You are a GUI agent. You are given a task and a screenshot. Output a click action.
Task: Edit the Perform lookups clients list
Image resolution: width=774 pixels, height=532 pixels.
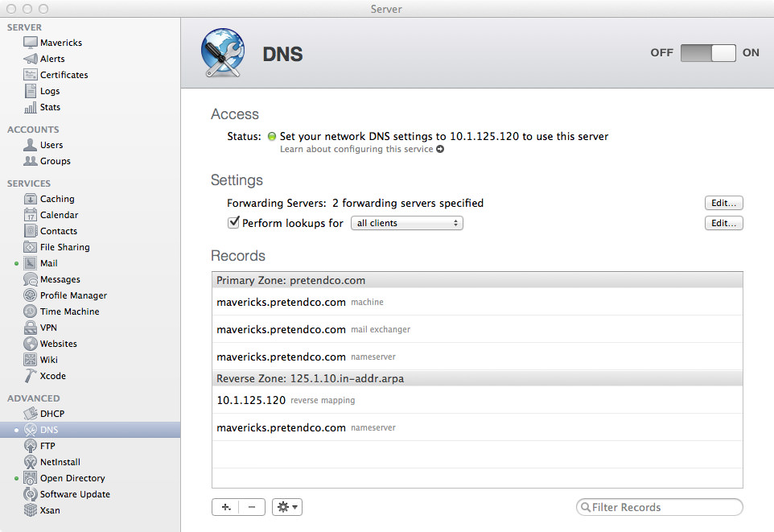coord(723,223)
